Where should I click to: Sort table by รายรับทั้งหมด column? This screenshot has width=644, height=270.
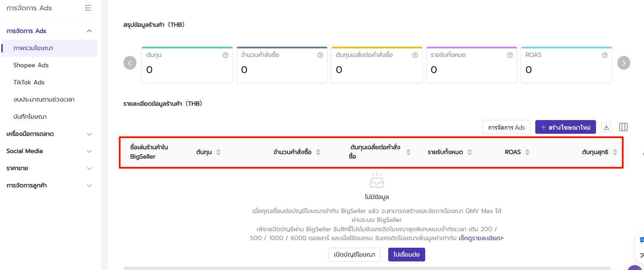click(470, 152)
